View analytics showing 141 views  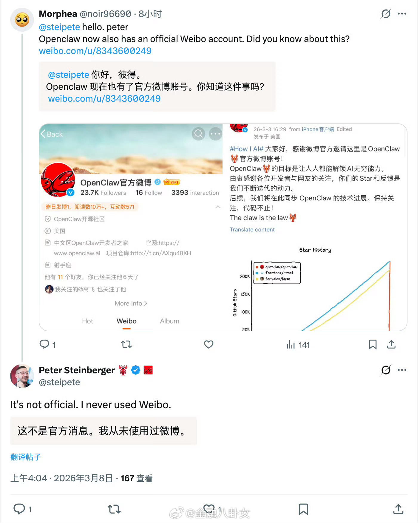click(298, 345)
